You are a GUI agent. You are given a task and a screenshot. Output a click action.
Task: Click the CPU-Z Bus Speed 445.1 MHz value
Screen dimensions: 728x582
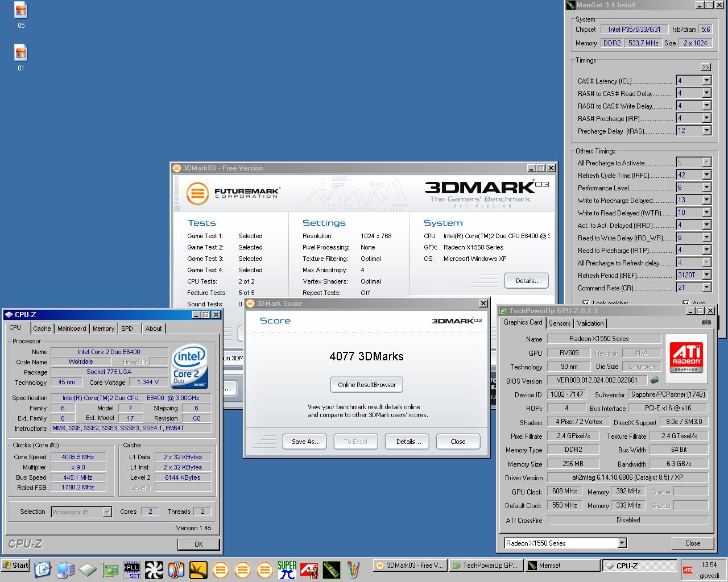[78, 477]
